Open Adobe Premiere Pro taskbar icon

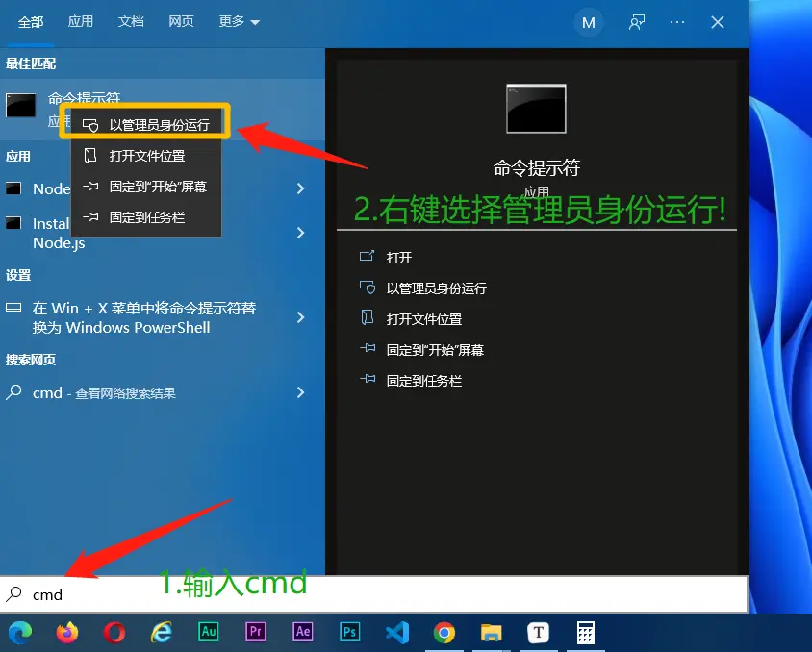256,632
